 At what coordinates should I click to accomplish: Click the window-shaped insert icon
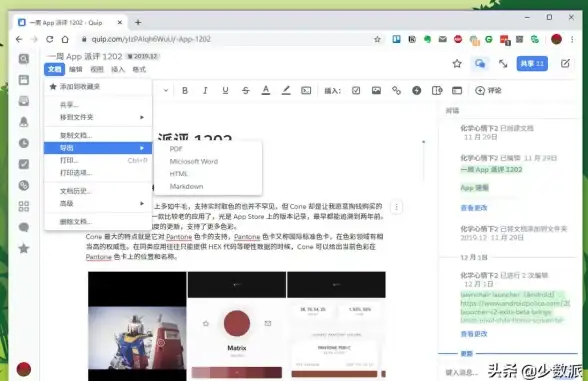tap(457, 90)
